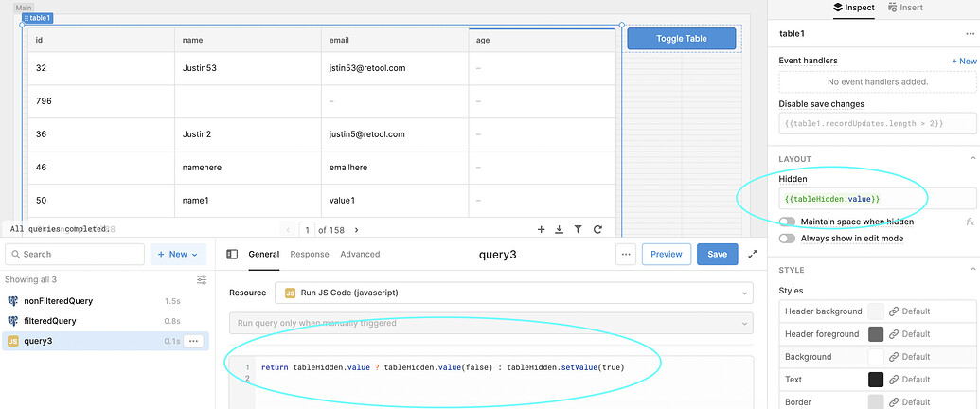Screen dimensions: 980x409
Task: Click the email column header
Action: pyautogui.click(x=395, y=40)
